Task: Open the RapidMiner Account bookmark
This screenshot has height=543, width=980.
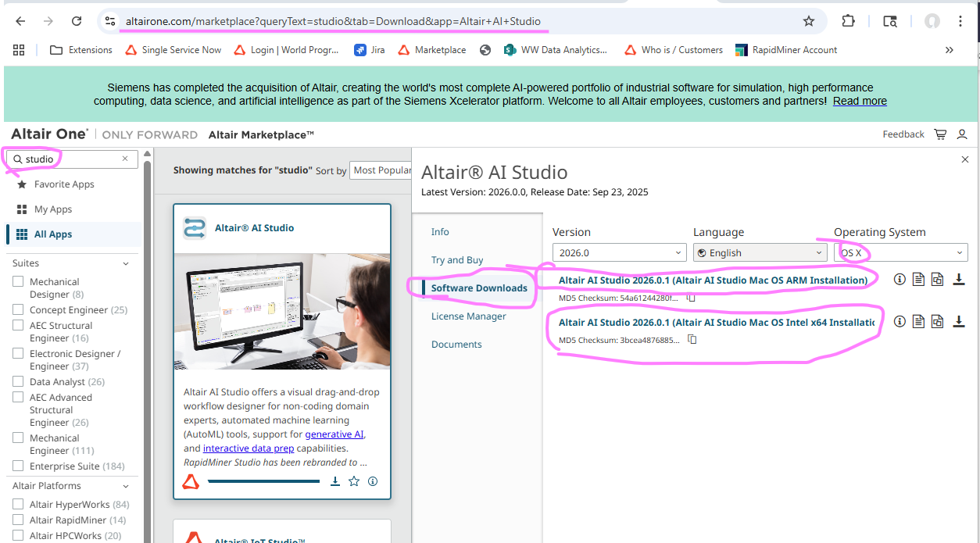Action: (785, 50)
